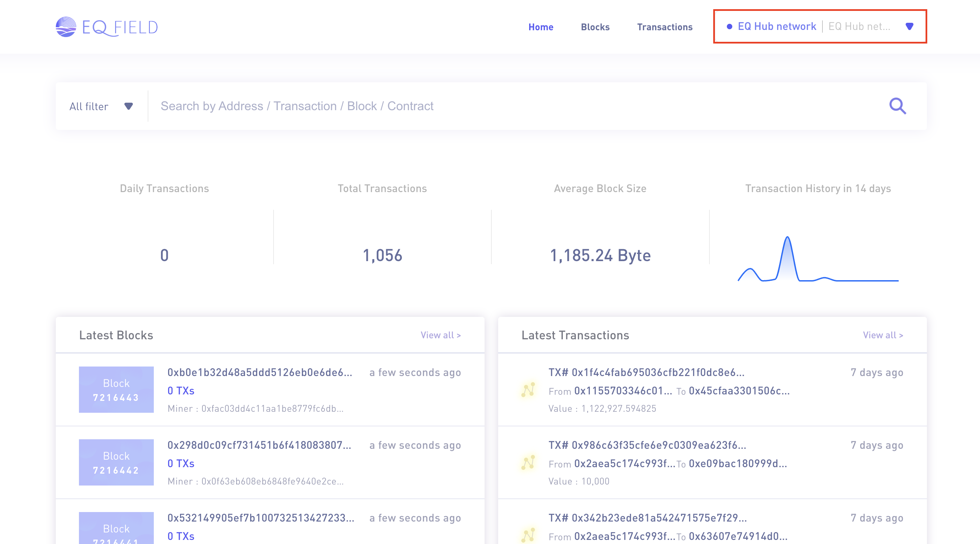Click the third transaction's yellow icon
Image resolution: width=980 pixels, height=544 pixels.
pos(528,534)
